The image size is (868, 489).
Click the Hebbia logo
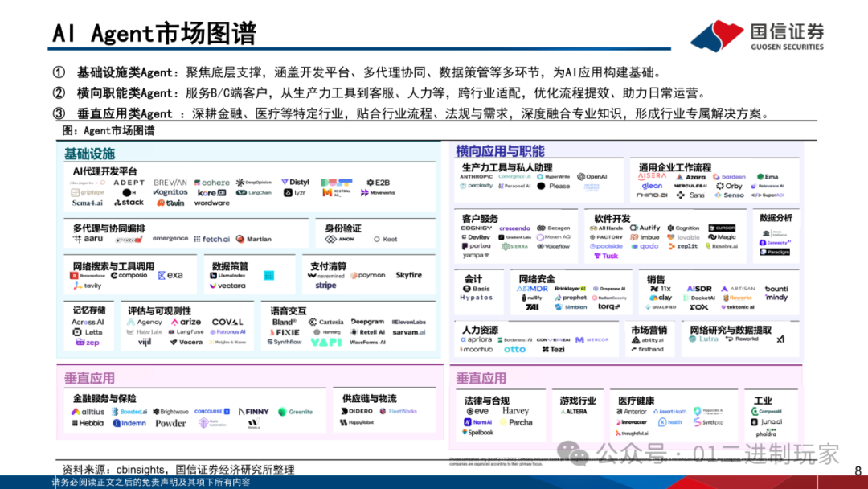(x=88, y=422)
